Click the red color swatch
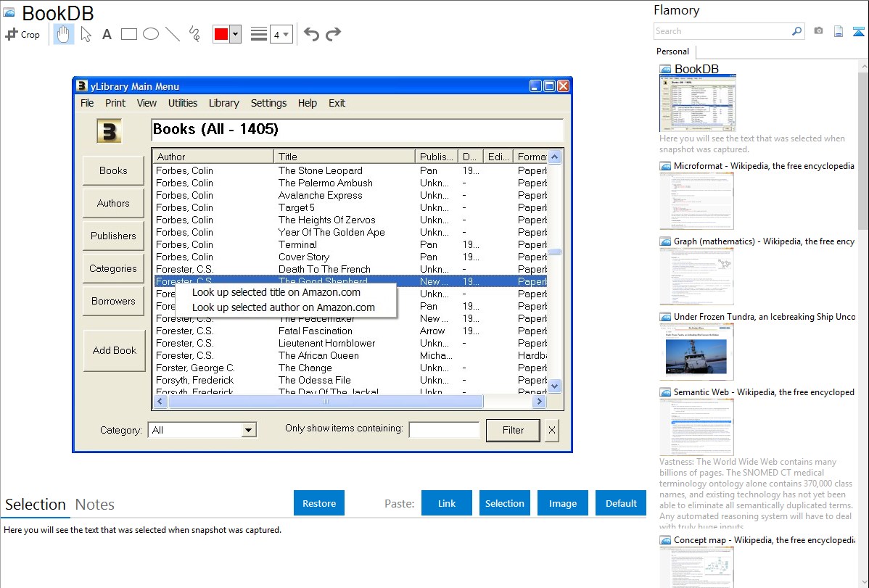The image size is (869, 588). 221,34
